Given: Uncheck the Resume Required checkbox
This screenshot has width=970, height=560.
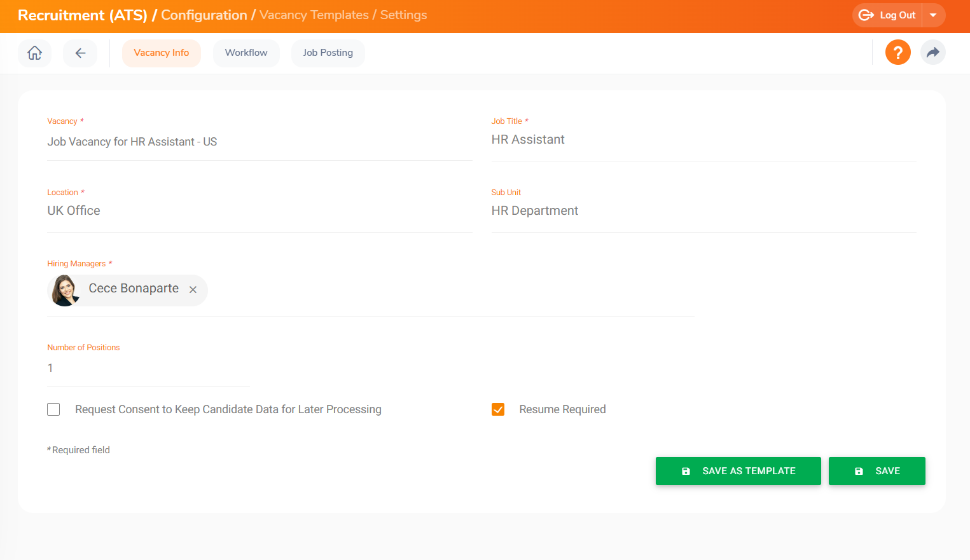Looking at the screenshot, I should (x=498, y=409).
